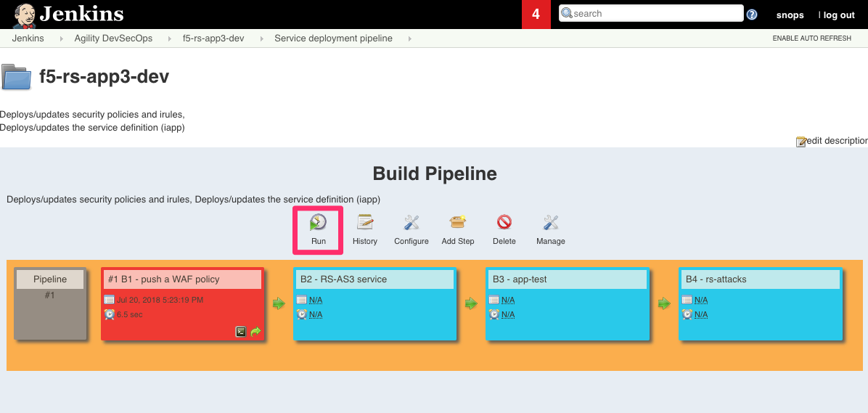The height and width of the screenshot is (413, 868).
Task: Click the duration N/A in B2 - RS-AS3 card
Action: pos(316,314)
